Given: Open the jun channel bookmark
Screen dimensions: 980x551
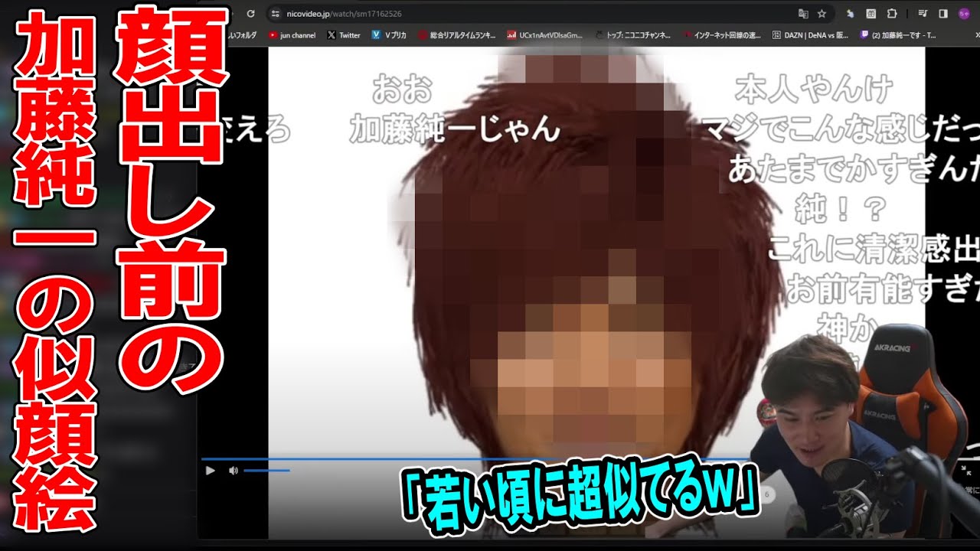Looking at the screenshot, I should tap(292, 35).
